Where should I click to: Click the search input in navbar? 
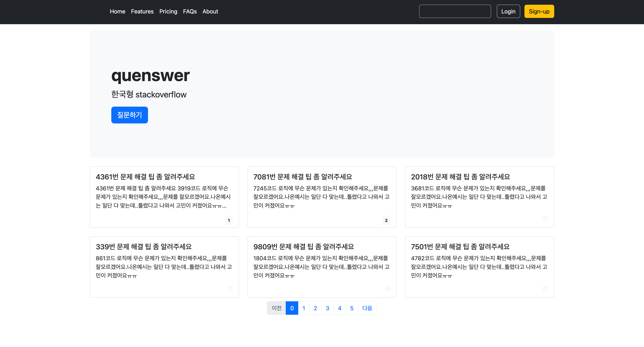point(455,11)
